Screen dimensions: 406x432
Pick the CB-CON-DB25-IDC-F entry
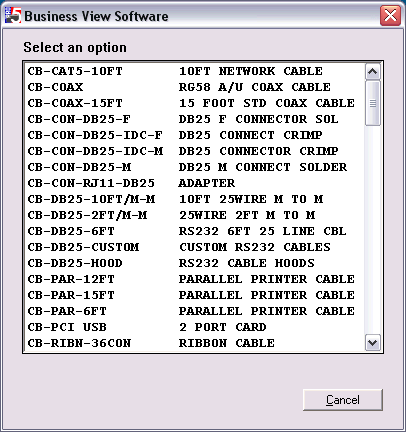[x=194, y=135]
